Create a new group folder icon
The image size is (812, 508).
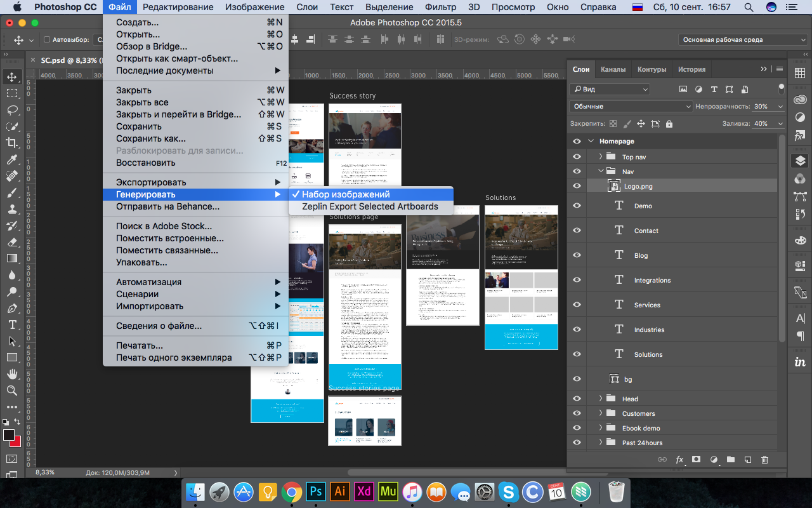pos(730,459)
